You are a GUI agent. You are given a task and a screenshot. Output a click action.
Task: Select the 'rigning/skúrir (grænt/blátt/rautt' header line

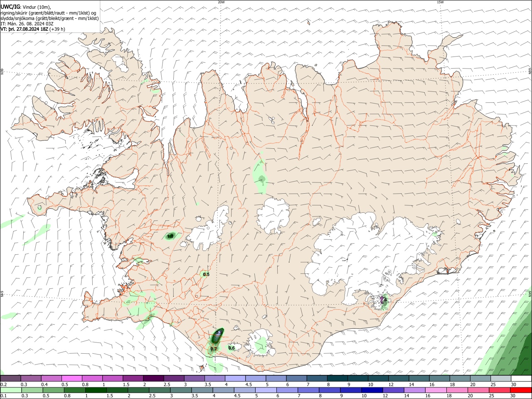pos(48,12)
